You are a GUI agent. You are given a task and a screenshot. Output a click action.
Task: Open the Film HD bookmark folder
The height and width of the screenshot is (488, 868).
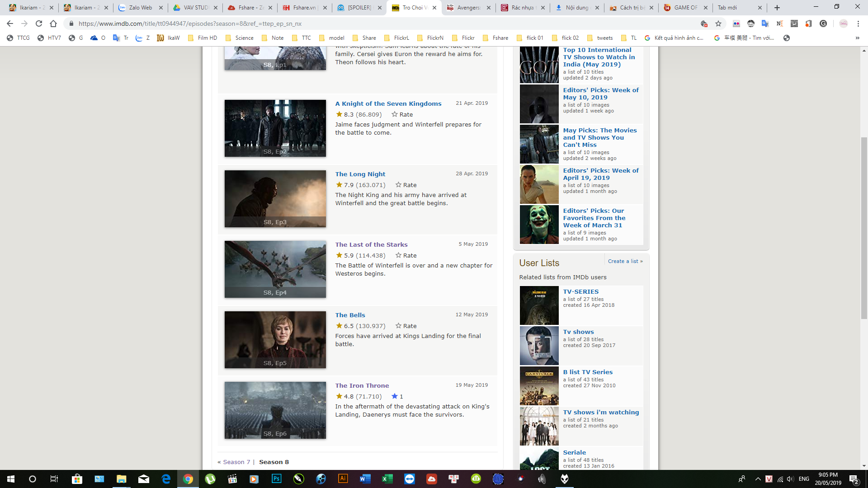[203, 38]
